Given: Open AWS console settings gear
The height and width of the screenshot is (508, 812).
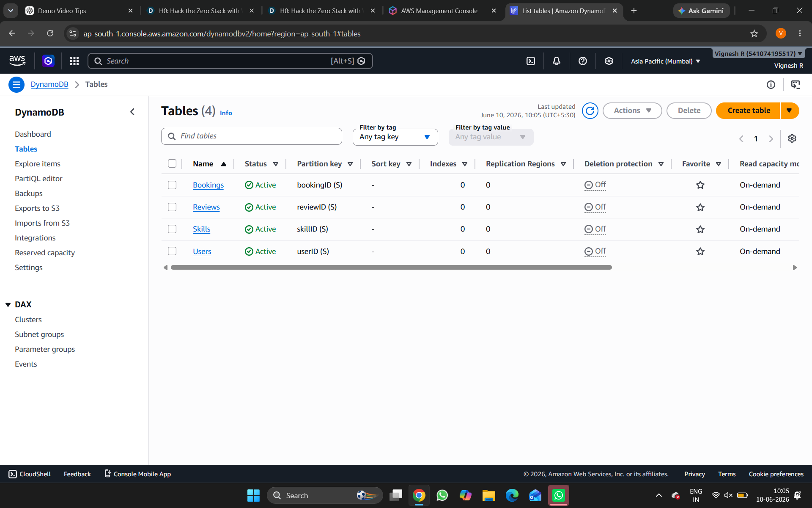Looking at the screenshot, I should 609,61.
